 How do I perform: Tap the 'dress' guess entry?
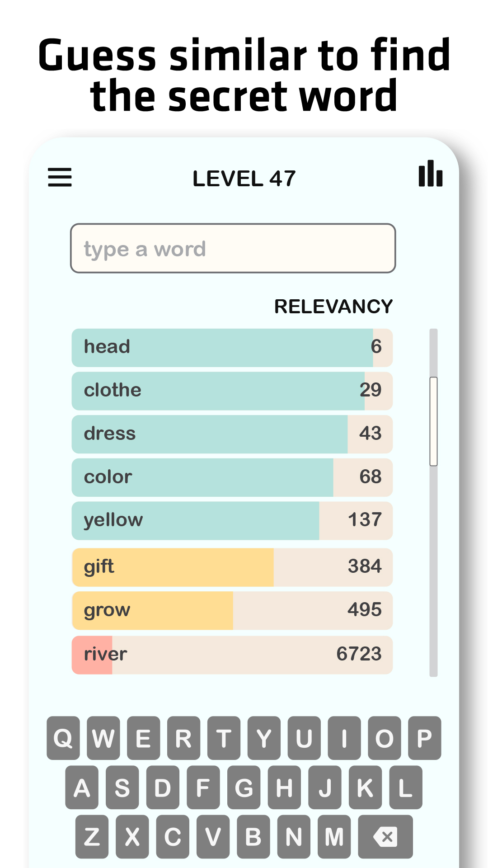pos(232,434)
